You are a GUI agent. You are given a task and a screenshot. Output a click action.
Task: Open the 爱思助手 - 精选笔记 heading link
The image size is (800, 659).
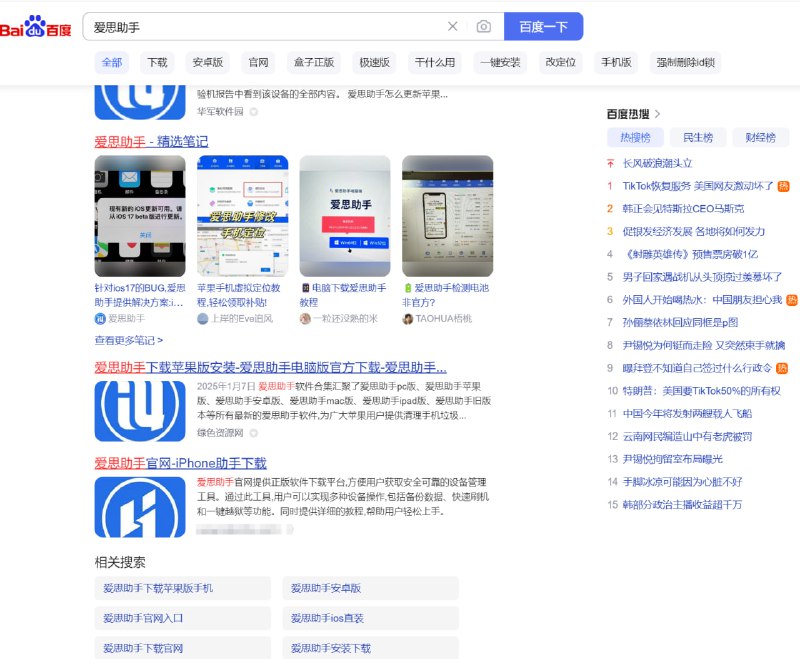(x=151, y=141)
